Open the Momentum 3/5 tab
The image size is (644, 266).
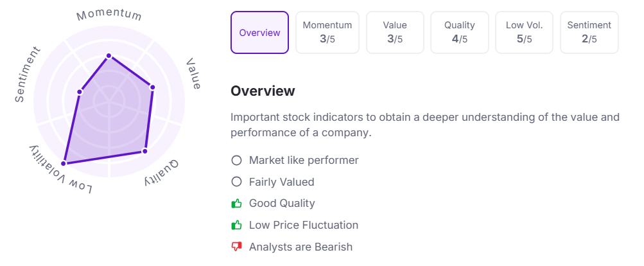(x=327, y=33)
